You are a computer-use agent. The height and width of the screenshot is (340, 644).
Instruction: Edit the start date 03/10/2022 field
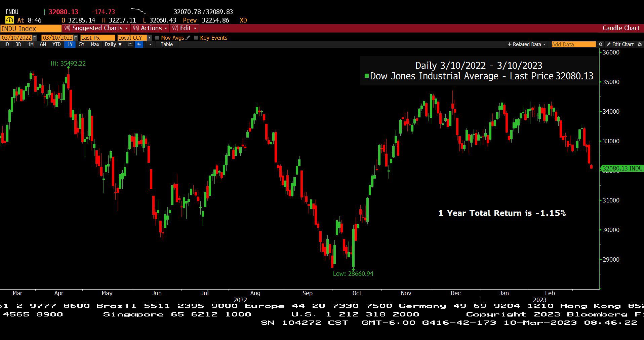[x=16, y=38]
